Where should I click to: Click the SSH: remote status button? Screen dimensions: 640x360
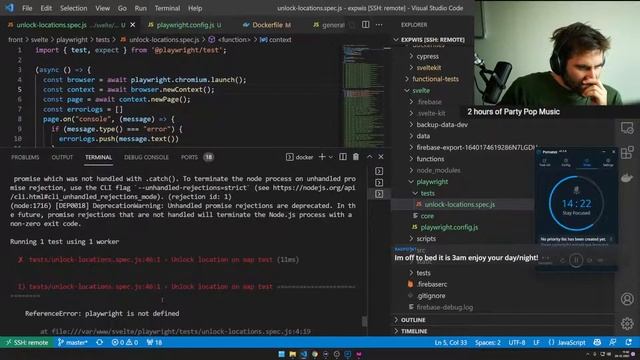[27, 342]
